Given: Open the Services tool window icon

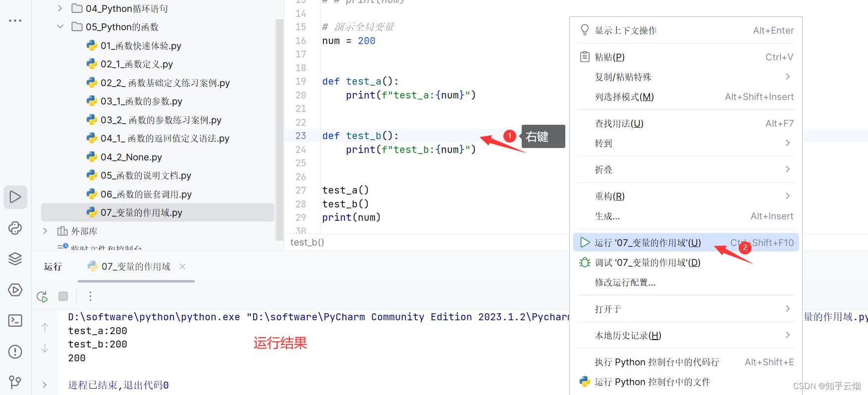Looking at the screenshot, I should tap(15, 290).
